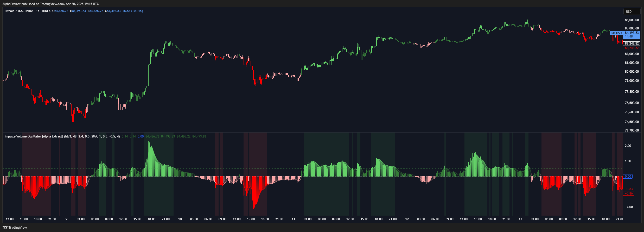Click the day 9 date label on the time axis

[66, 219]
